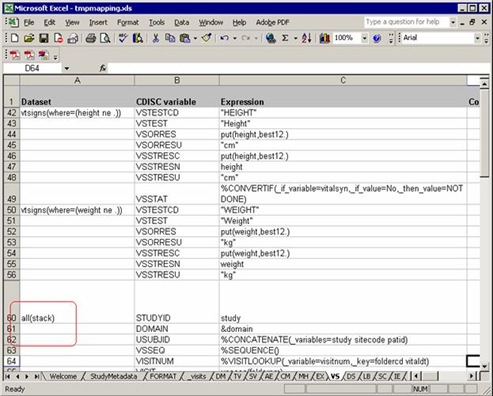This screenshot has height=396, width=493.
Task: Launch the Chart Wizard icon
Action: point(325,38)
